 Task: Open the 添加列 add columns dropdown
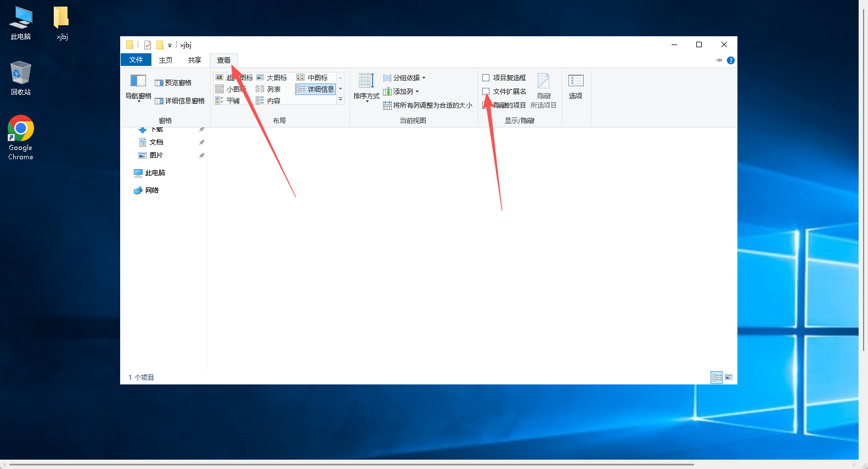[x=401, y=92]
